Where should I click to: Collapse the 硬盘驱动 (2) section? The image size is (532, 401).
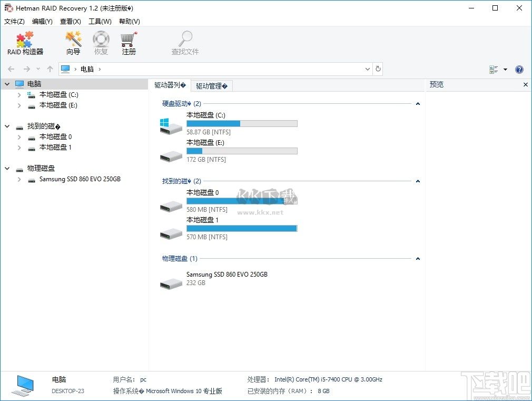point(418,103)
